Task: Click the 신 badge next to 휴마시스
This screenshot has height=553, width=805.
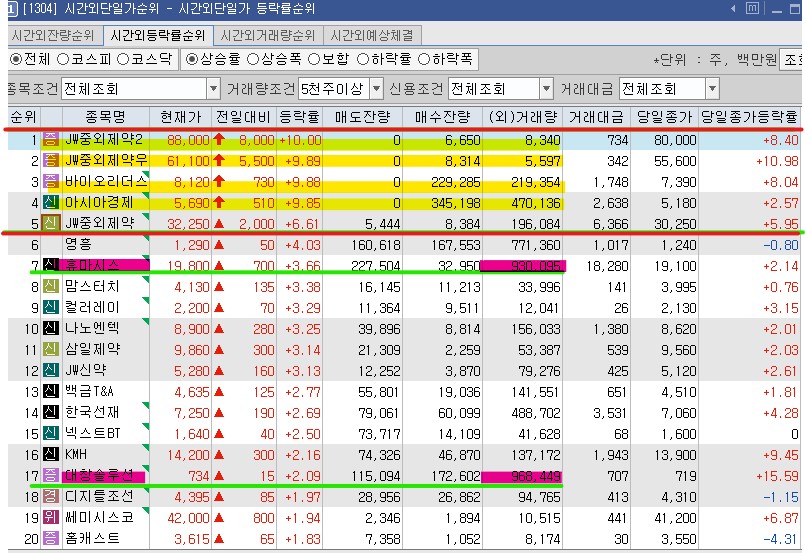Action: pyautogui.click(x=50, y=265)
